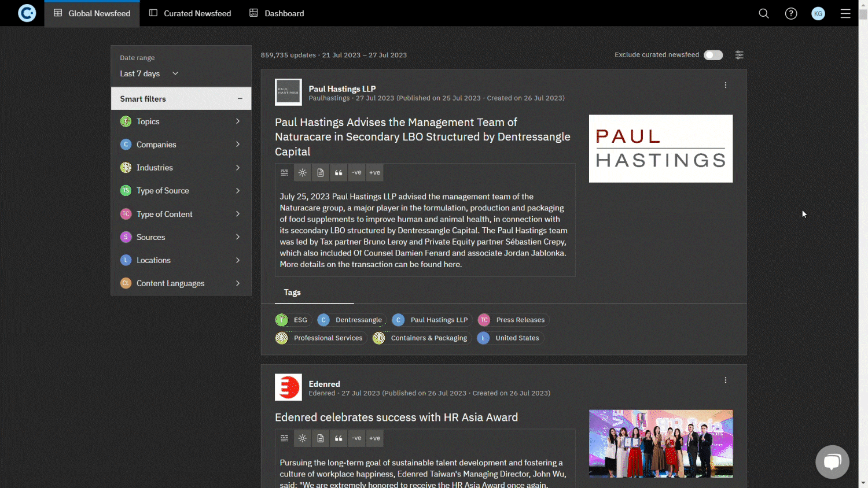
Task: Click the scrollbar down arrow
Action: [x=863, y=483]
